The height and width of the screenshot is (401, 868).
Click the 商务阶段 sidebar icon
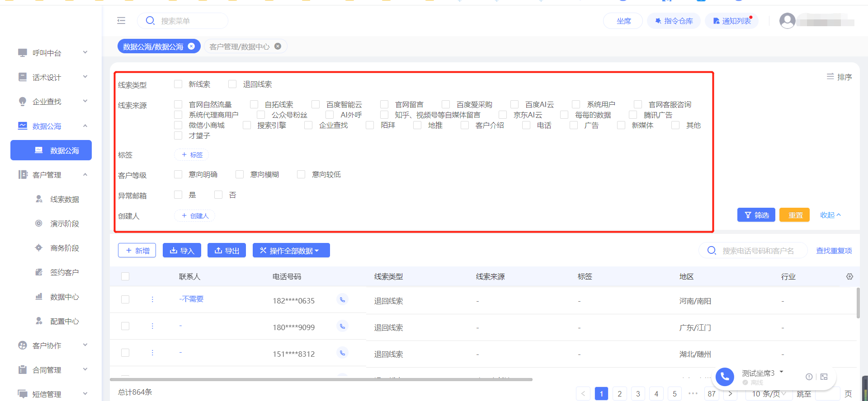pyautogui.click(x=39, y=247)
